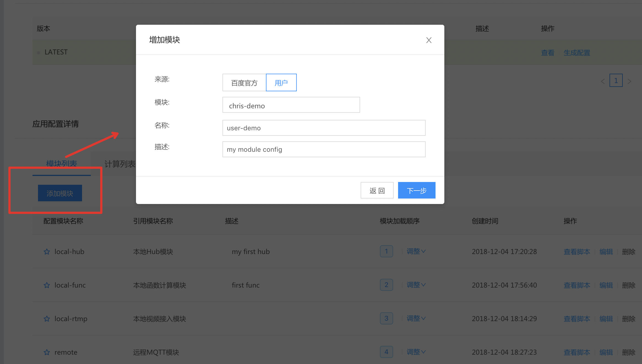Click the 名称 field containing user-demo

pyautogui.click(x=324, y=128)
